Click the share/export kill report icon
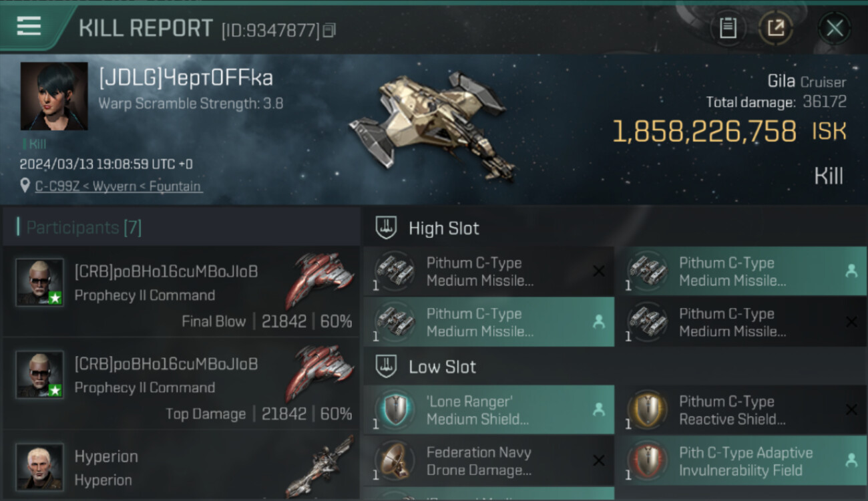This screenshot has width=868, height=501. (775, 28)
